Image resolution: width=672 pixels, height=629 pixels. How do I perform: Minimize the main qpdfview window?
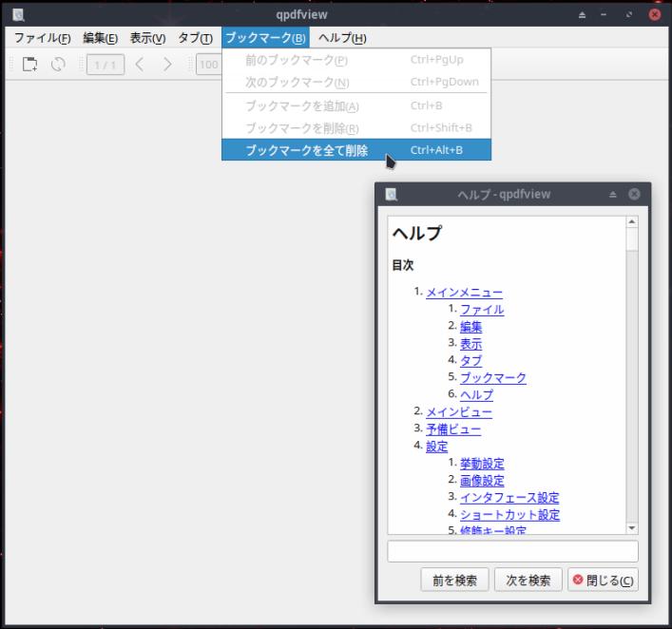pos(604,15)
